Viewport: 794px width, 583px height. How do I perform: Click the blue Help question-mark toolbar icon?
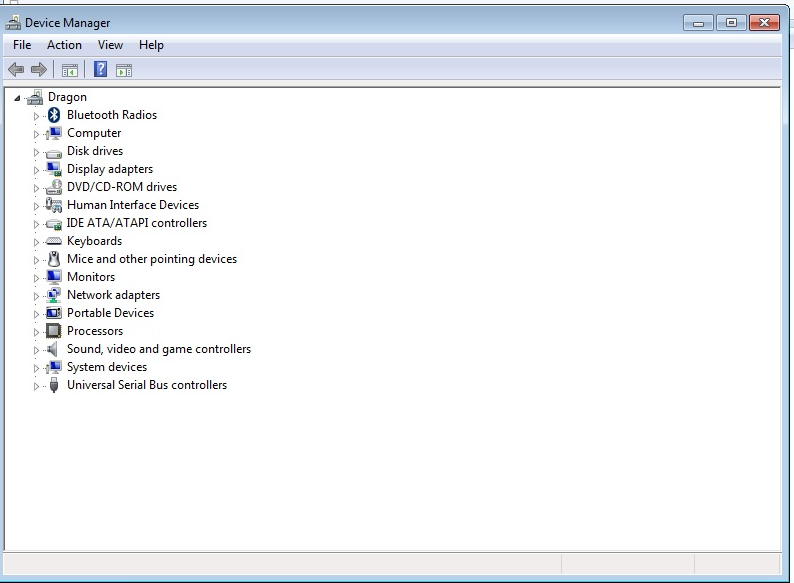(100, 69)
